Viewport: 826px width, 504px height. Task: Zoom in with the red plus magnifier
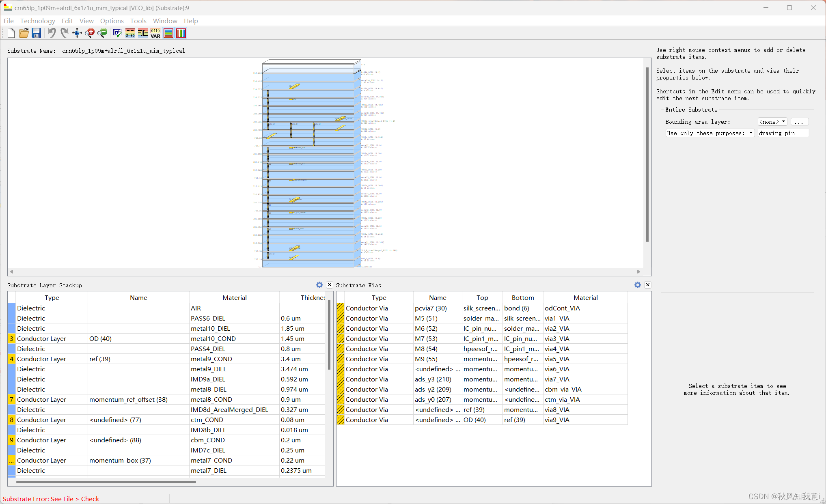click(x=90, y=33)
